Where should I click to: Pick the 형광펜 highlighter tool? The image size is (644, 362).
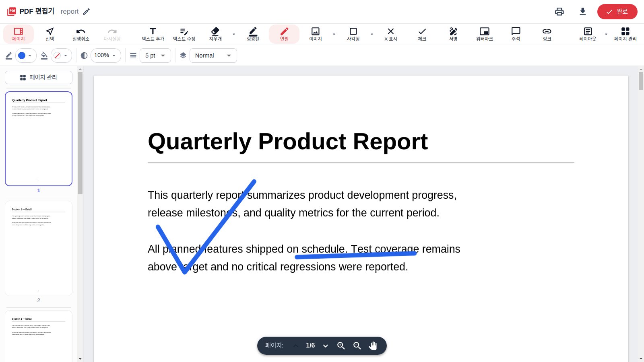pos(253,34)
